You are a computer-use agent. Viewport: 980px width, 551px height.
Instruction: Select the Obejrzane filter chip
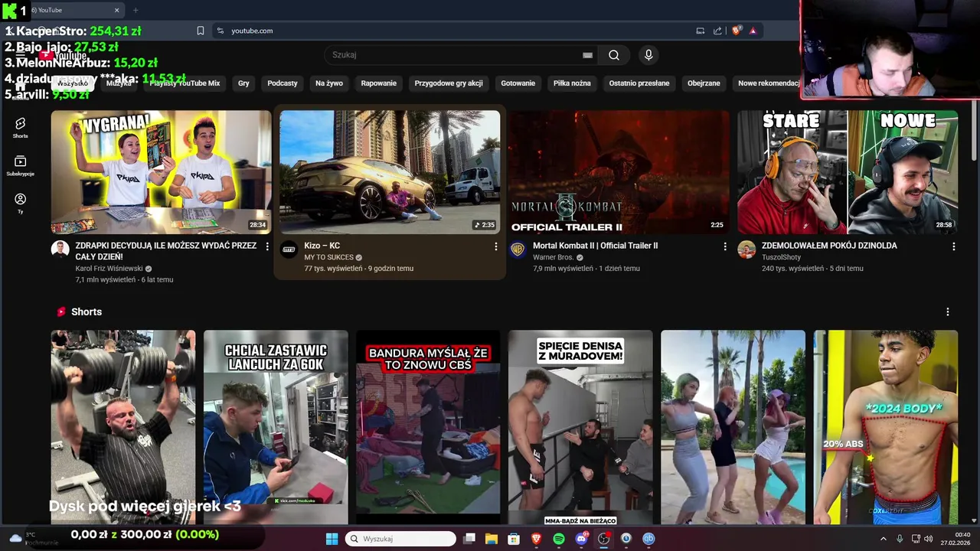tap(704, 83)
